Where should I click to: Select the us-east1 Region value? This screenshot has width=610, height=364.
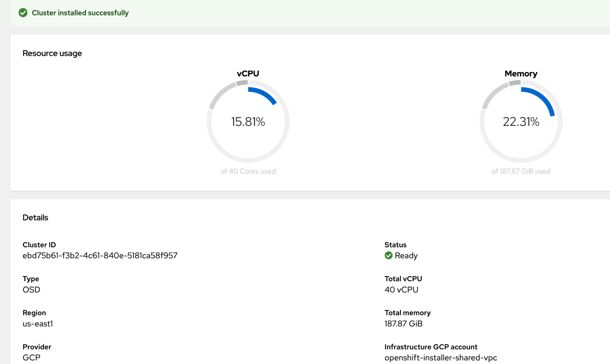pyautogui.click(x=38, y=324)
